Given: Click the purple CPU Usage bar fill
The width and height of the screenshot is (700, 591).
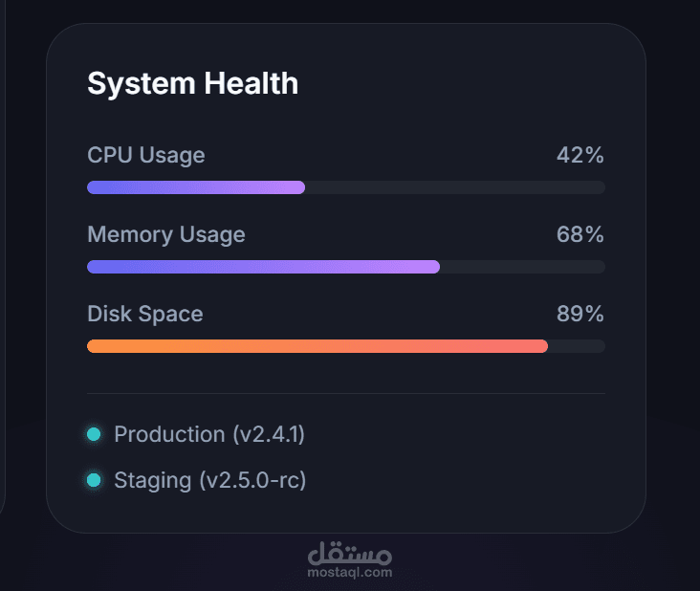Looking at the screenshot, I should (x=196, y=187).
